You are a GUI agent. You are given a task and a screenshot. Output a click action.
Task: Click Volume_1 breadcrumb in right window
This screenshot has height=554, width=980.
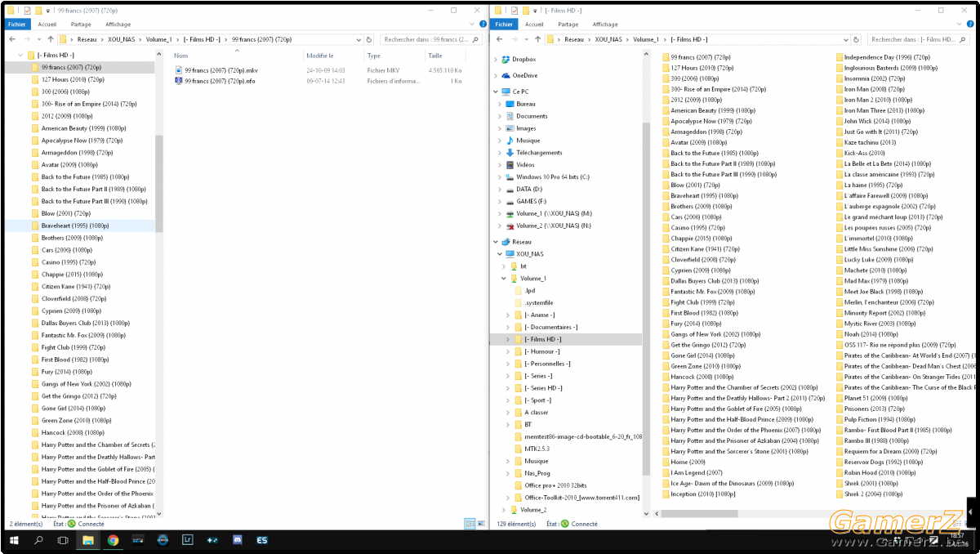(646, 39)
